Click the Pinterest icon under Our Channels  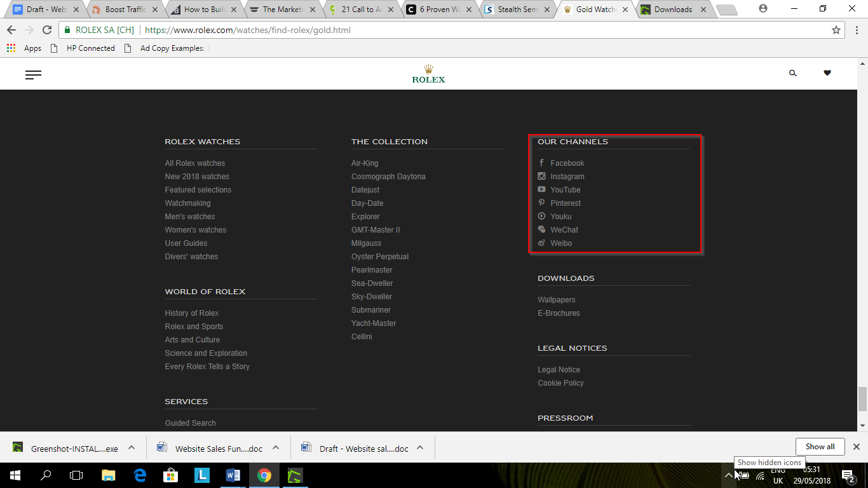point(541,203)
